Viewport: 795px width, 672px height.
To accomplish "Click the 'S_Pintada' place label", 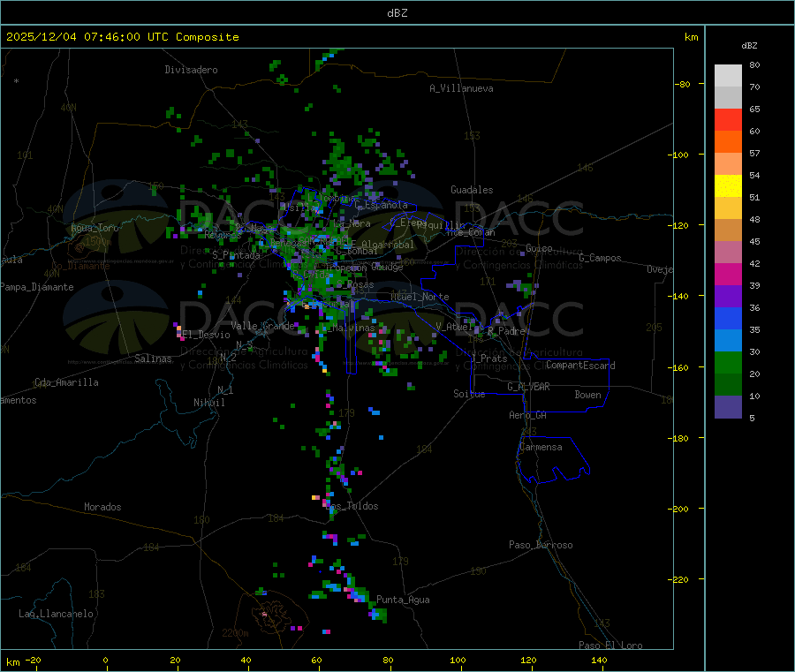I will tap(236, 255).
